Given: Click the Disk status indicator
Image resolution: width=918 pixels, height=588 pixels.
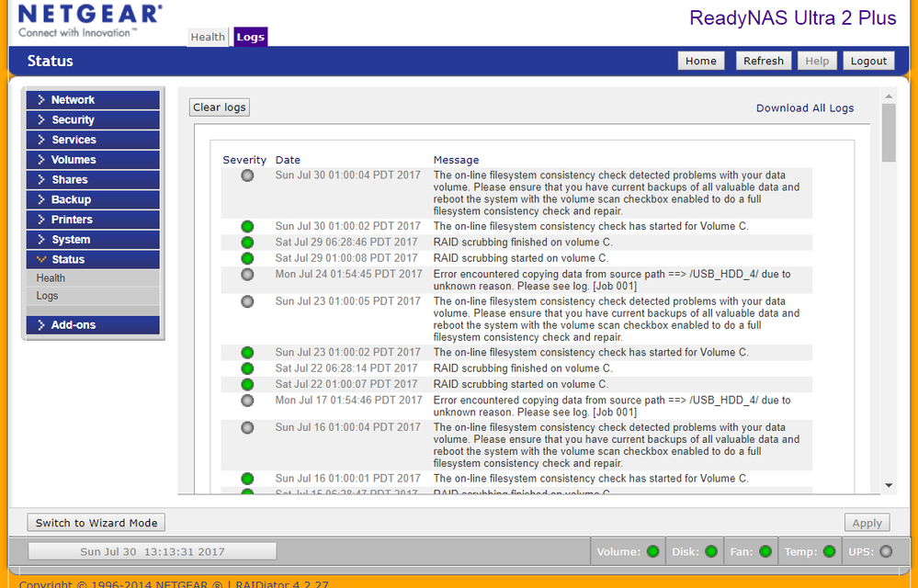Looking at the screenshot, I should pyautogui.click(x=712, y=551).
